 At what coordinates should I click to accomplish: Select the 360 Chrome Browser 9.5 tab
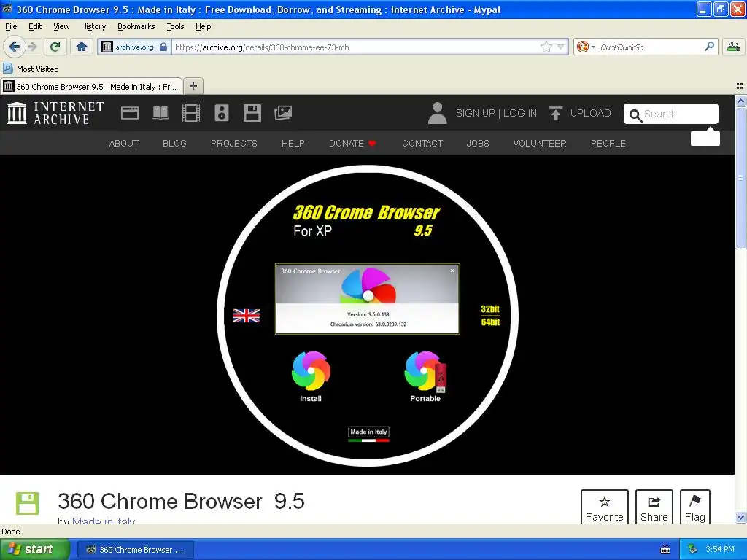pos(90,87)
